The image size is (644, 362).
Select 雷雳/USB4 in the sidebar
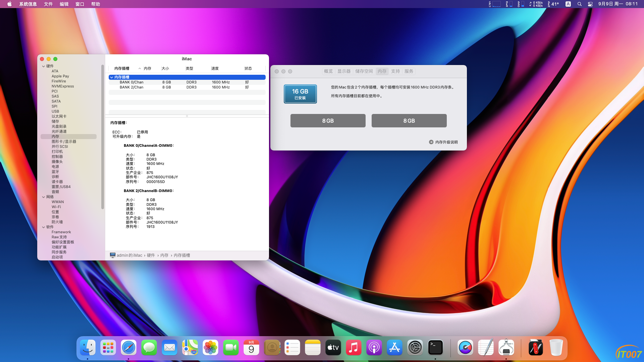61,187
